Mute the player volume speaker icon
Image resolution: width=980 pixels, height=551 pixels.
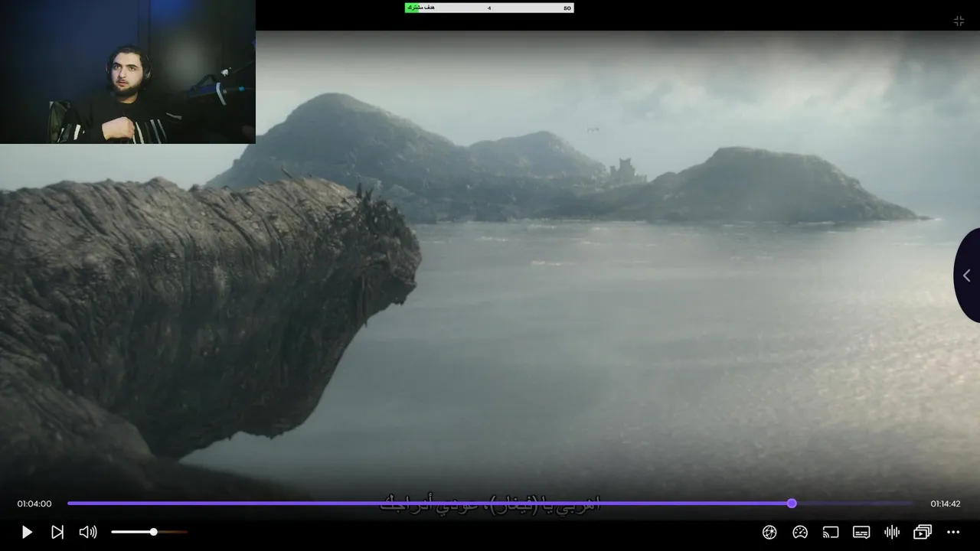click(88, 532)
